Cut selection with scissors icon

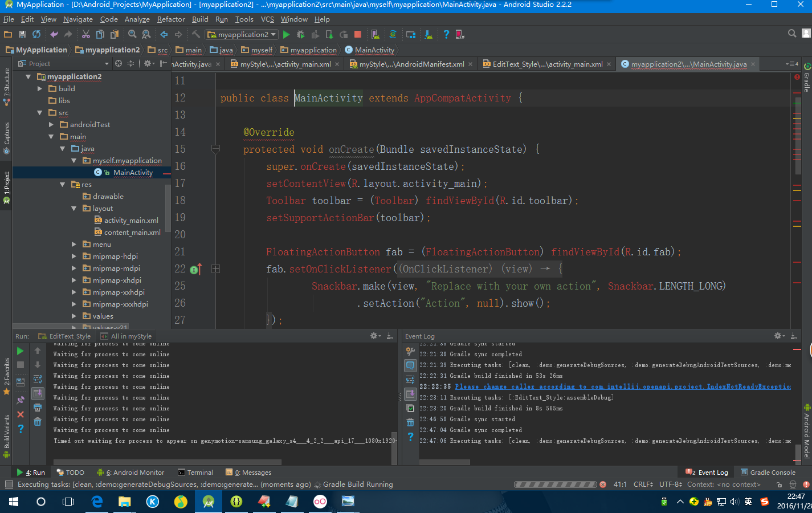[x=86, y=35]
